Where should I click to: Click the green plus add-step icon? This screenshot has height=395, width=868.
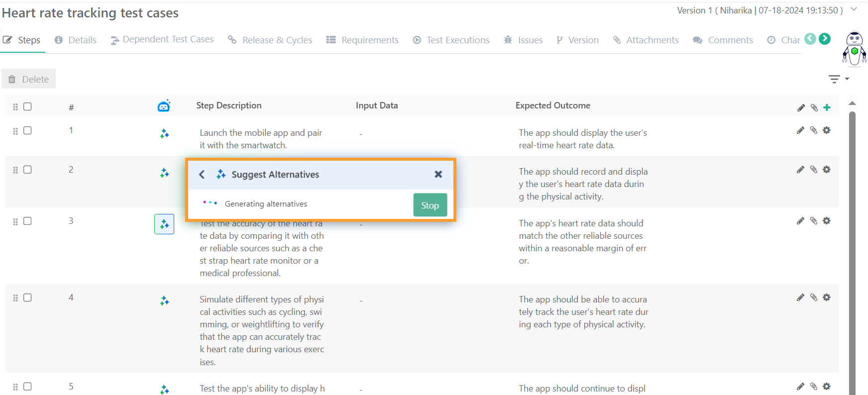click(x=827, y=107)
